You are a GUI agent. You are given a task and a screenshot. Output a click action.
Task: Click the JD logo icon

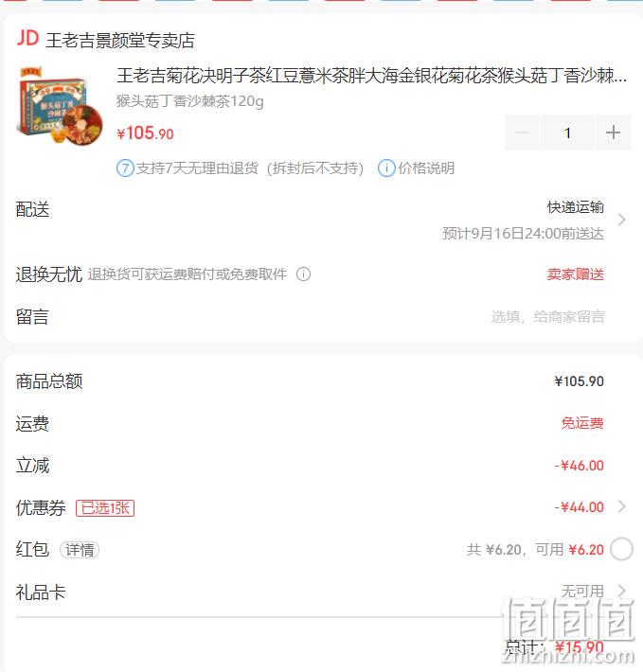click(x=27, y=39)
